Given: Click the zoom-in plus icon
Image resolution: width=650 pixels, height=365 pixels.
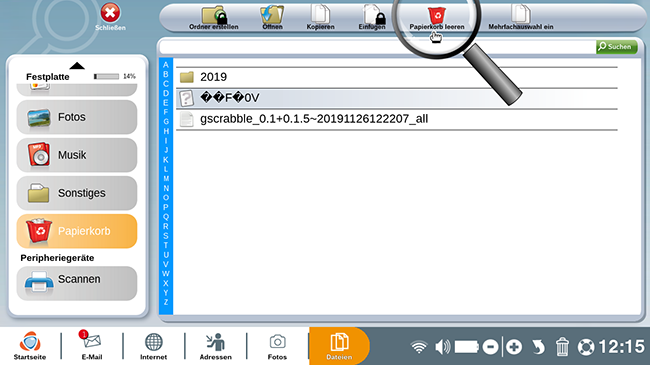Looking at the screenshot, I should coord(514,347).
